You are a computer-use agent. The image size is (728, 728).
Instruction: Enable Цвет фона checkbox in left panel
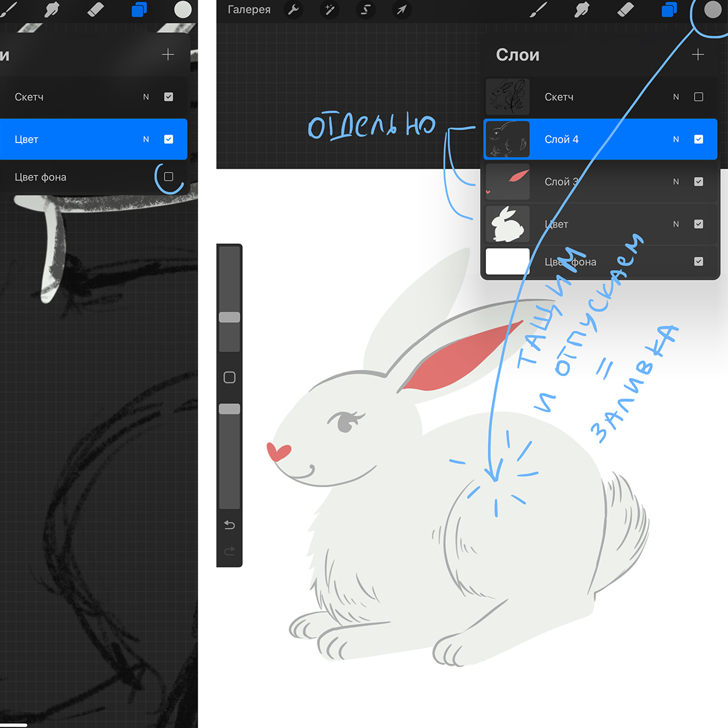coord(169,177)
